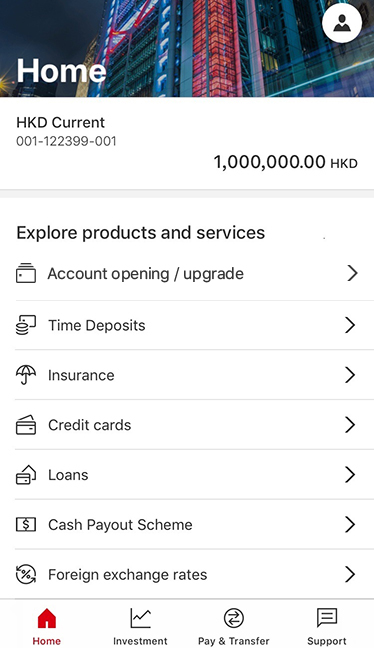374x648 pixels.
Task: Tap the Insurance umbrella icon
Action: pos(26,375)
